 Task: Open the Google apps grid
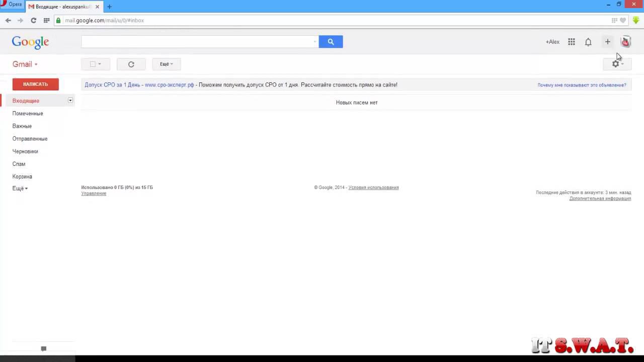click(572, 42)
